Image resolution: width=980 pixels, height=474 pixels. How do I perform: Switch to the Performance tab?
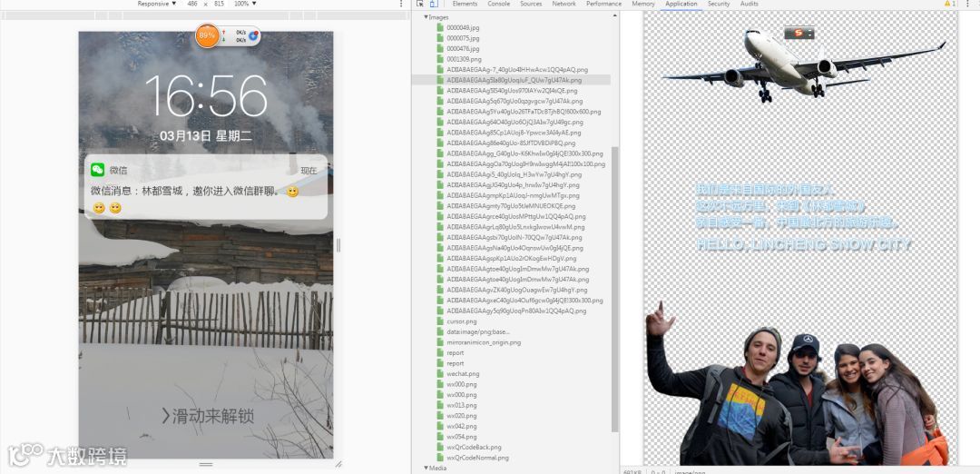coord(603,4)
